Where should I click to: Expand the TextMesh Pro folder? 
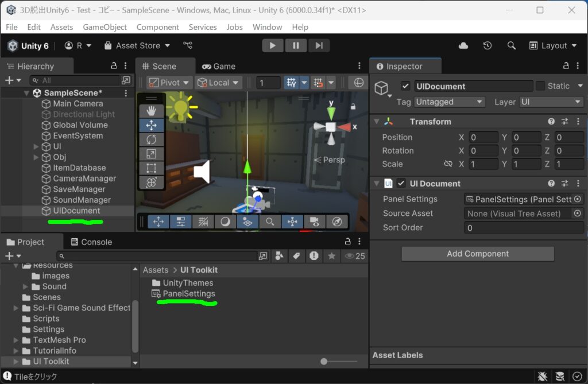(x=16, y=340)
